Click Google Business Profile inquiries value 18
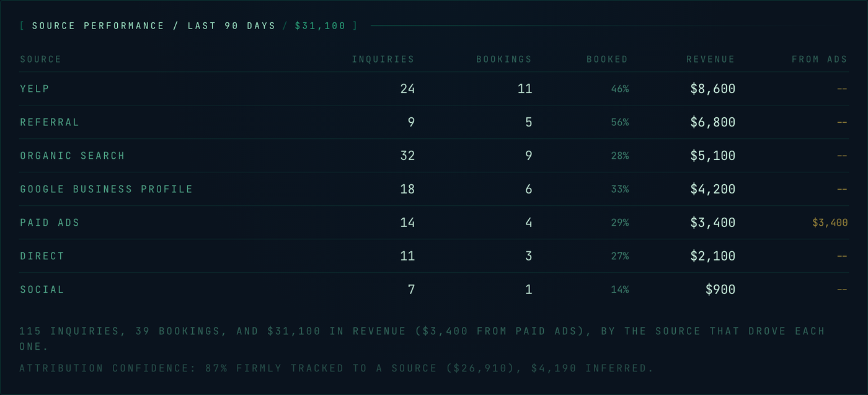Image resolution: width=868 pixels, height=395 pixels. [407, 189]
